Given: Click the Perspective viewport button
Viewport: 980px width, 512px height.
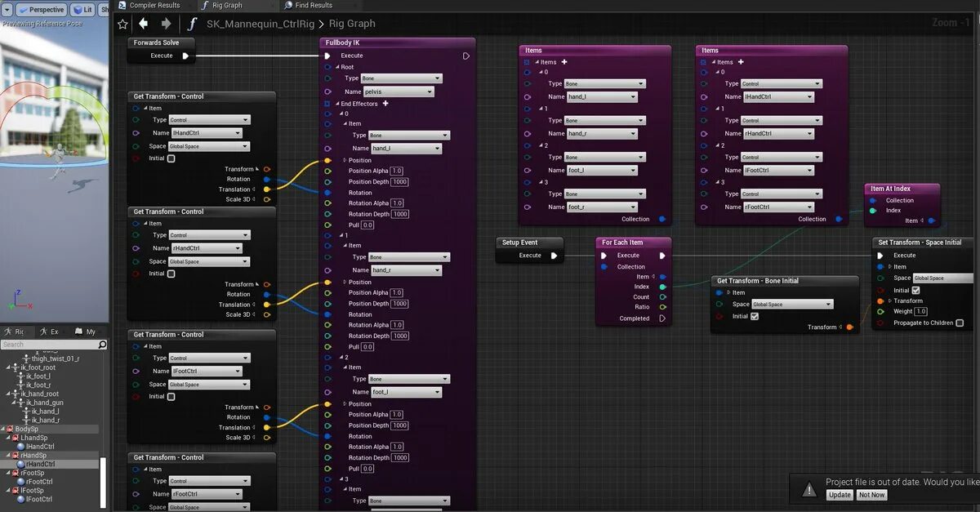Looking at the screenshot, I should [41, 10].
